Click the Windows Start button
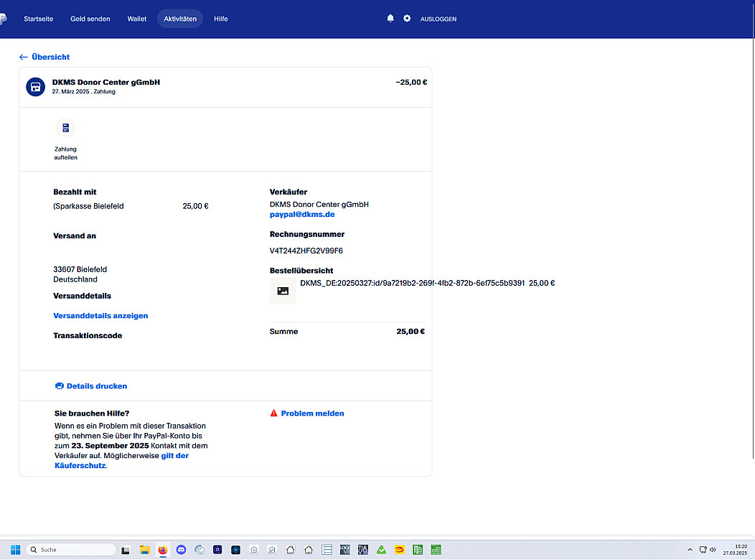755x560 pixels. point(15,550)
